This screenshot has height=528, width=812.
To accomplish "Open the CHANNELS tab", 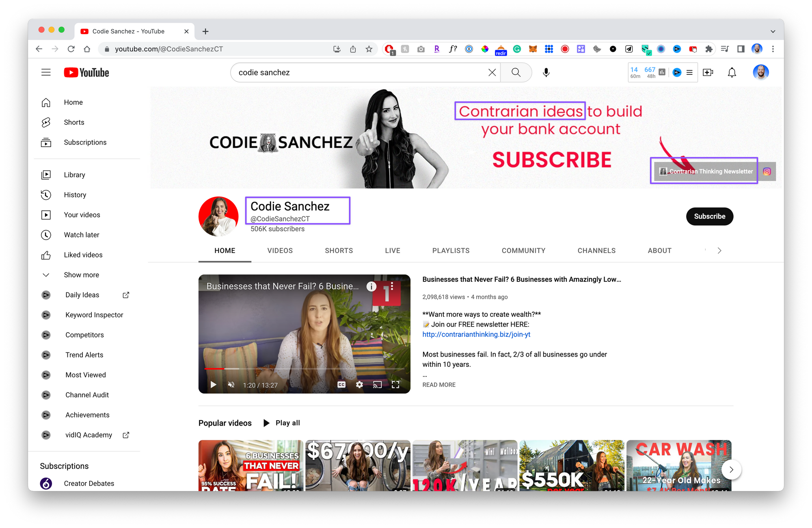I will pyautogui.click(x=596, y=251).
